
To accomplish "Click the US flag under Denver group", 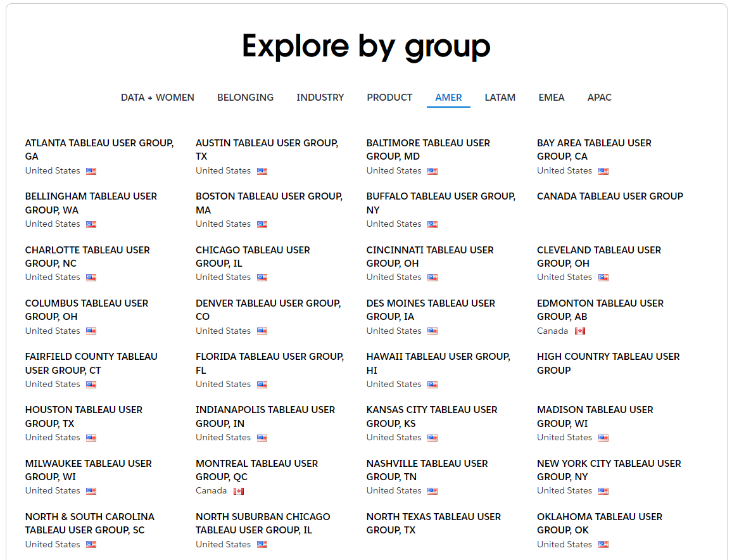I will [262, 331].
